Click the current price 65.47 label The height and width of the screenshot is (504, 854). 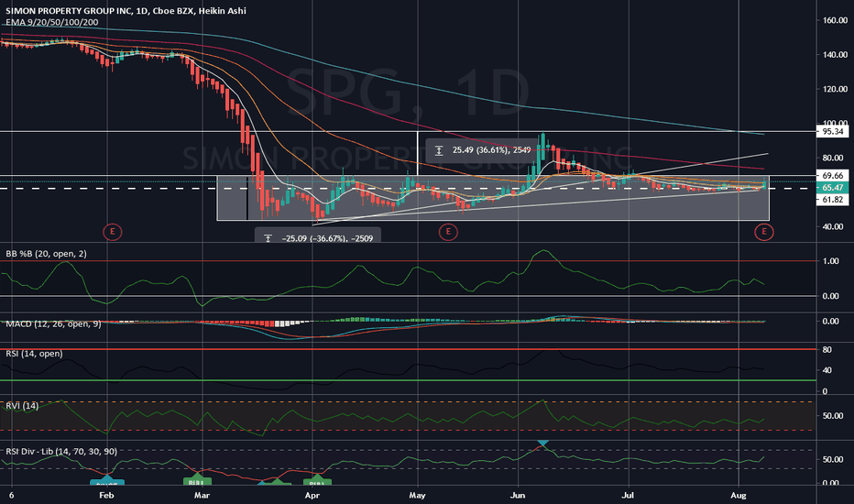coord(833,188)
